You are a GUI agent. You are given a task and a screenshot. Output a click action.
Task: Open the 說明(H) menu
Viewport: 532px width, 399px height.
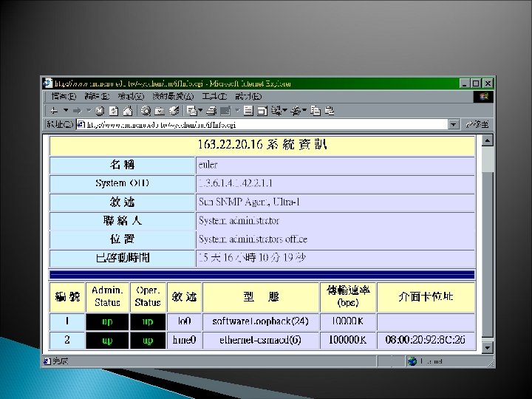248,97
